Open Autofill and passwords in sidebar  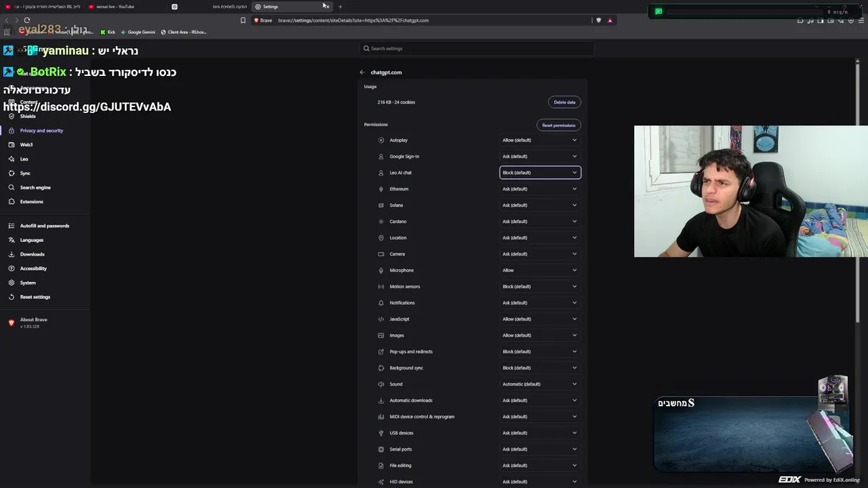pos(45,226)
